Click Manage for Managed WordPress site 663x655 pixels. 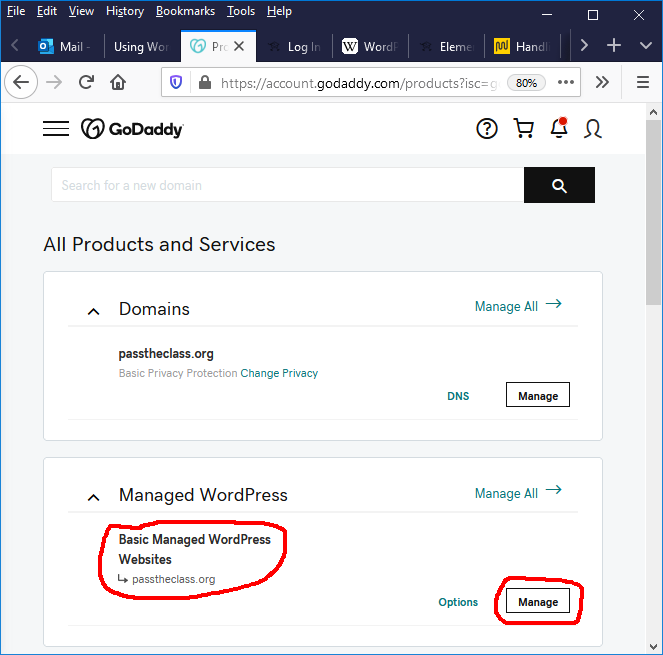click(538, 602)
